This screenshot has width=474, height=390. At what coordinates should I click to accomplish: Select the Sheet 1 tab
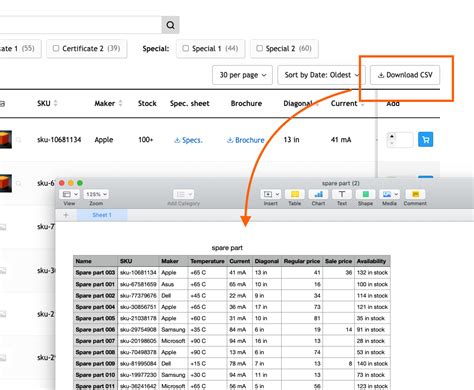[x=102, y=215]
